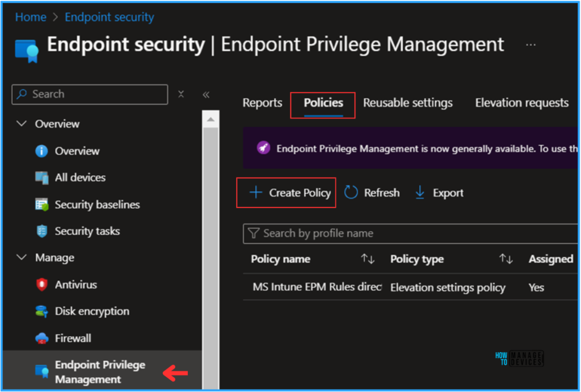581x392 pixels.
Task: Click the circular Refresh icon
Action: click(x=351, y=192)
